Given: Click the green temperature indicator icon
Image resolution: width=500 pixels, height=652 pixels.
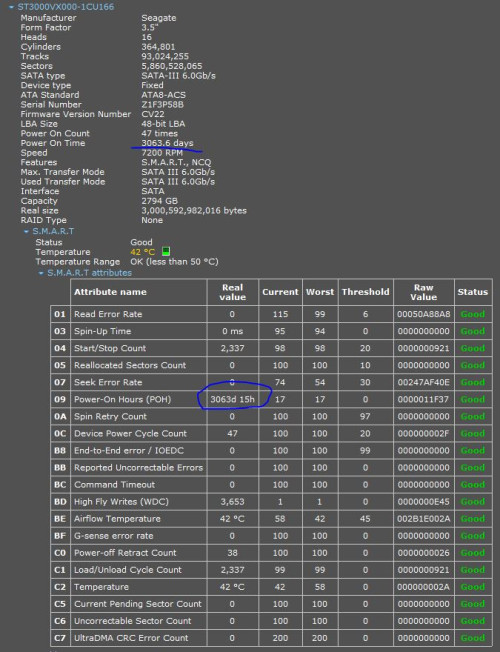Looking at the screenshot, I should (x=166, y=251).
